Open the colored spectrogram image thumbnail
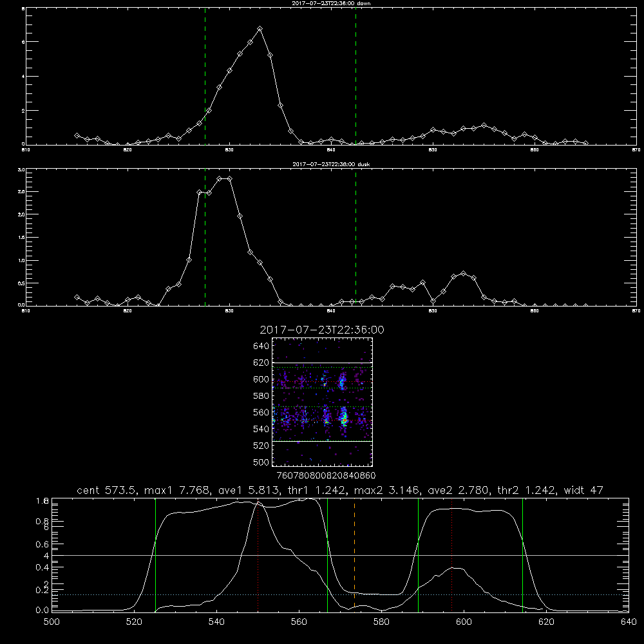The image size is (644, 644). 323,402
